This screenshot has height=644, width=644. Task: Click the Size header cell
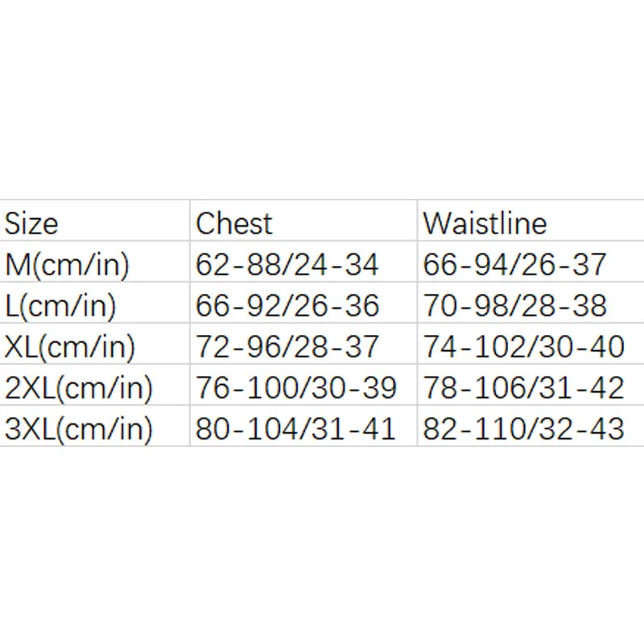pos(32,223)
